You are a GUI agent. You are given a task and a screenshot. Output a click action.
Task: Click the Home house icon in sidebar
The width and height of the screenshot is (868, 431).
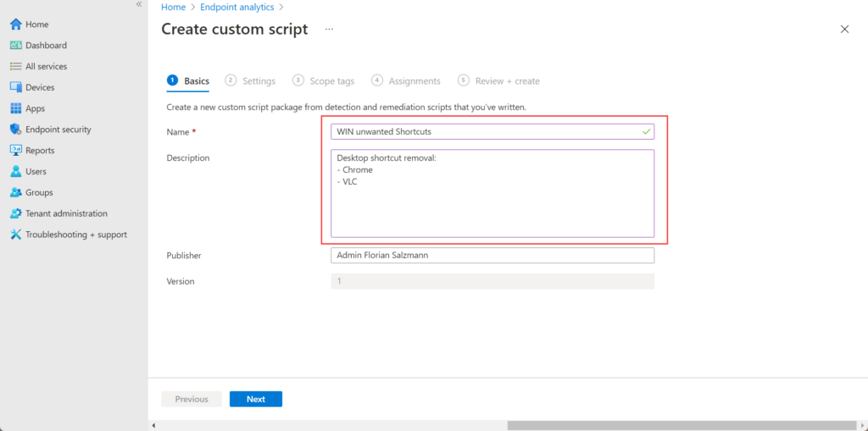coord(16,25)
